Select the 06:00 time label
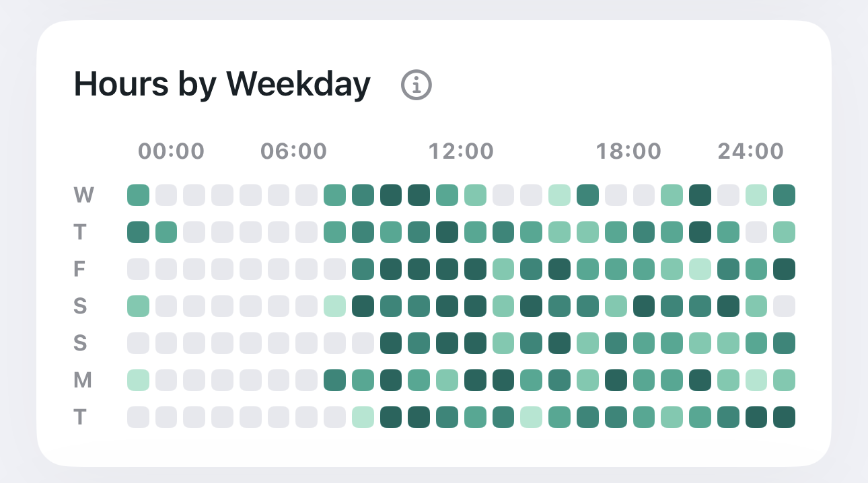The height and width of the screenshot is (483, 868). 293,151
